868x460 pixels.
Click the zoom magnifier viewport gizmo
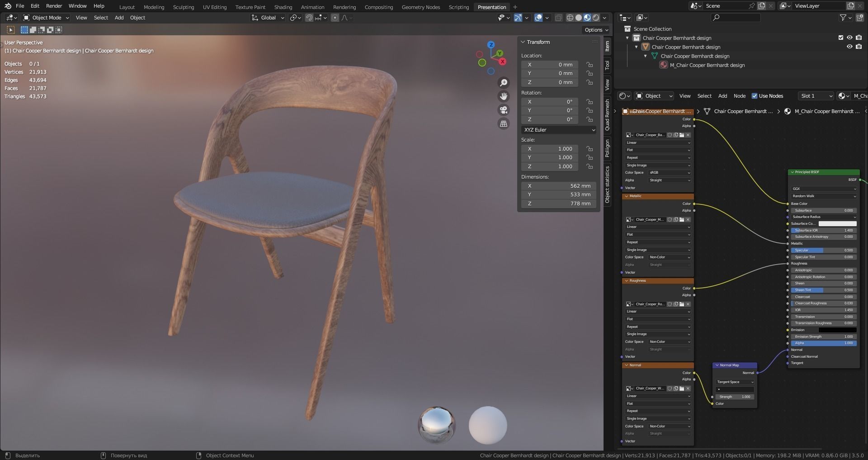[x=504, y=83]
